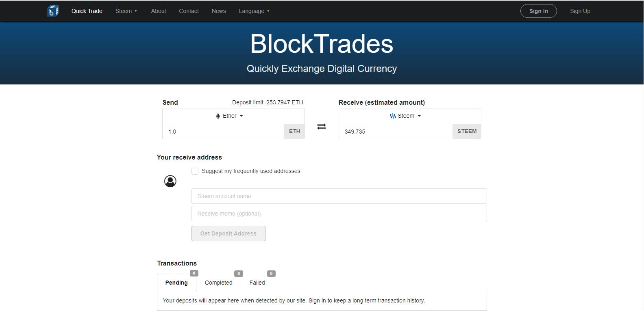Open the Ether send currency dropdown
644x311 pixels.
click(233, 116)
